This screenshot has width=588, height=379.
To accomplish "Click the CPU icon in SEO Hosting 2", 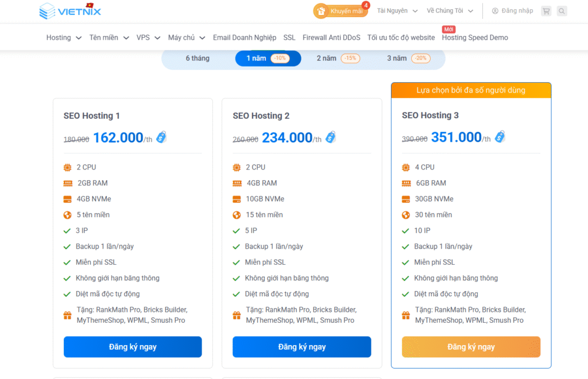I will (237, 167).
